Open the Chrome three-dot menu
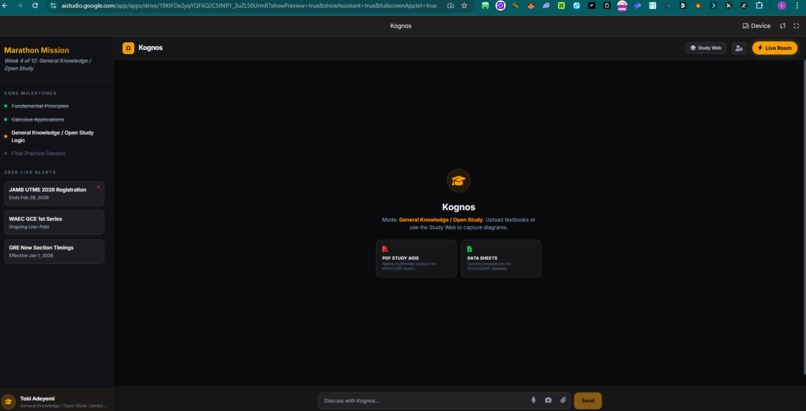Viewport: 806px width, 411px height. click(x=797, y=6)
